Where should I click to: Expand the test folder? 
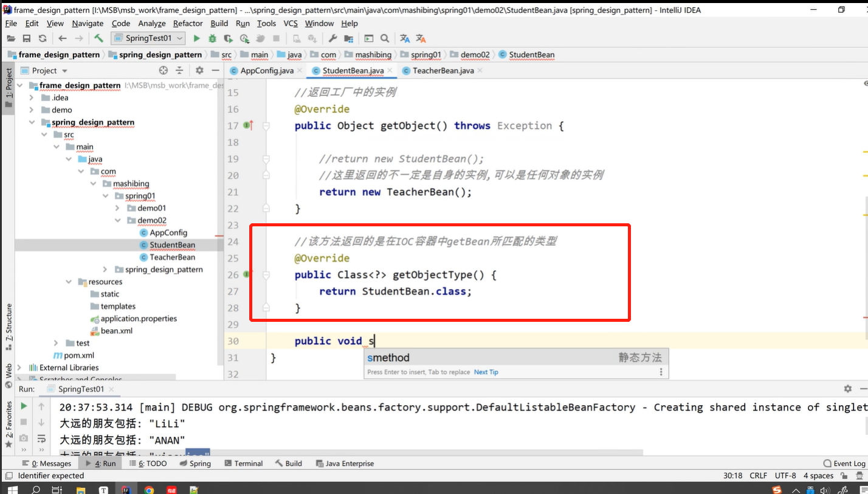point(56,343)
